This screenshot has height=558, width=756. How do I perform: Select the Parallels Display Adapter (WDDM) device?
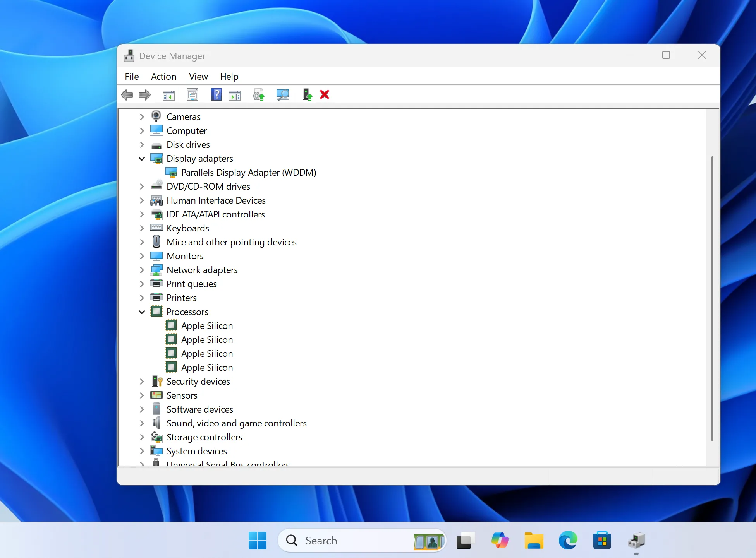tap(249, 172)
